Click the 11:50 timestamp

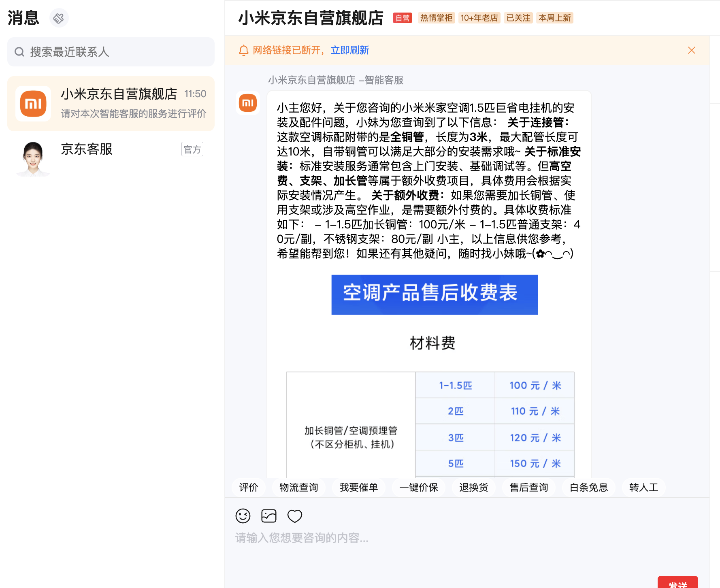click(x=195, y=94)
